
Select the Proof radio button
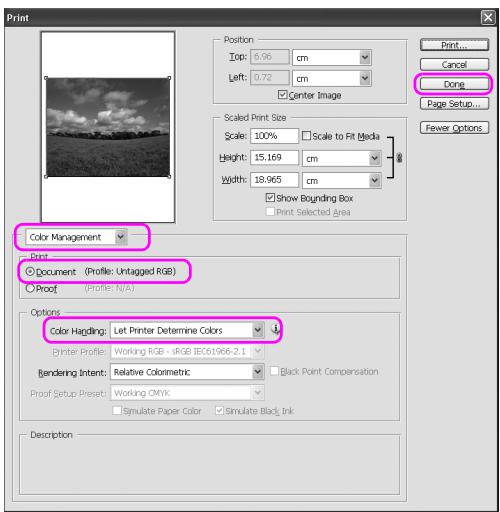[30, 288]
